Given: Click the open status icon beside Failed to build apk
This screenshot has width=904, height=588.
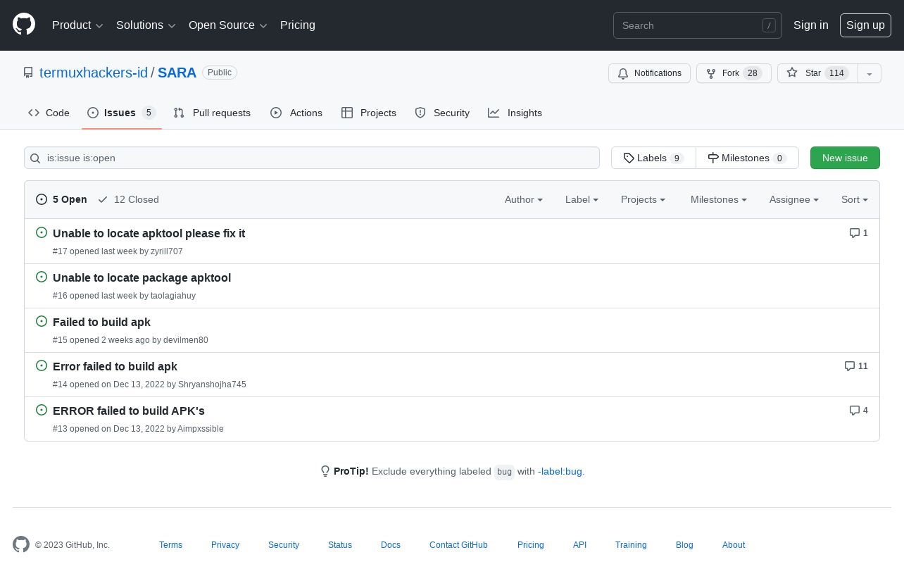Looking at the screenshot, I should [42, 321].
